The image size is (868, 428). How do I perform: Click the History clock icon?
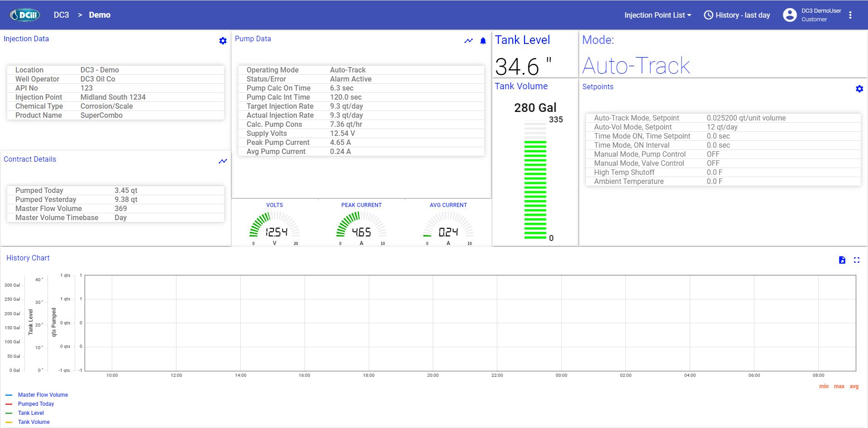click(708, 15)
